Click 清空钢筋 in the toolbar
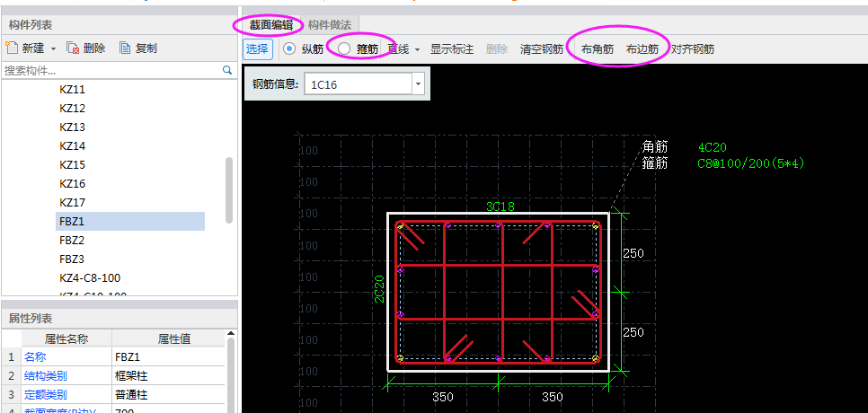 pos(542,49)
